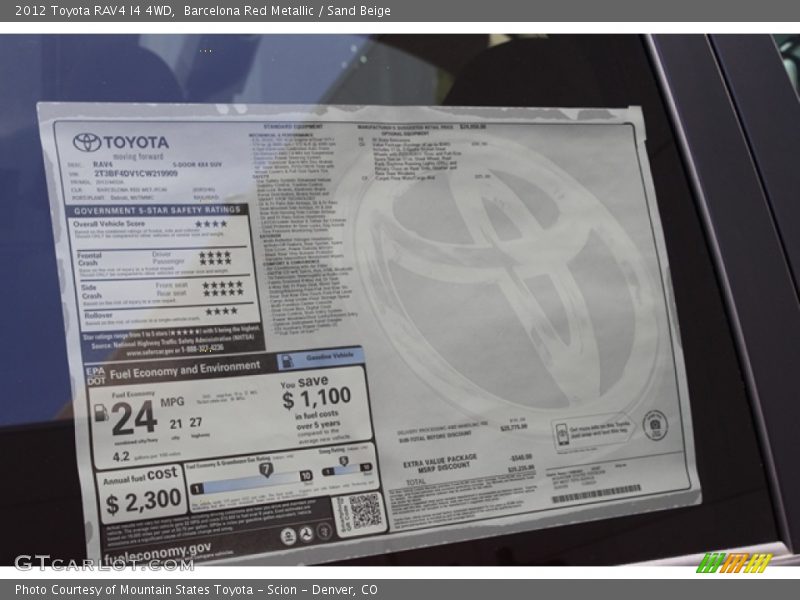This screenshot has height=600, width=800.
Task: Click the barcode at the sticker's bottom right
Action: pos(596,493)
